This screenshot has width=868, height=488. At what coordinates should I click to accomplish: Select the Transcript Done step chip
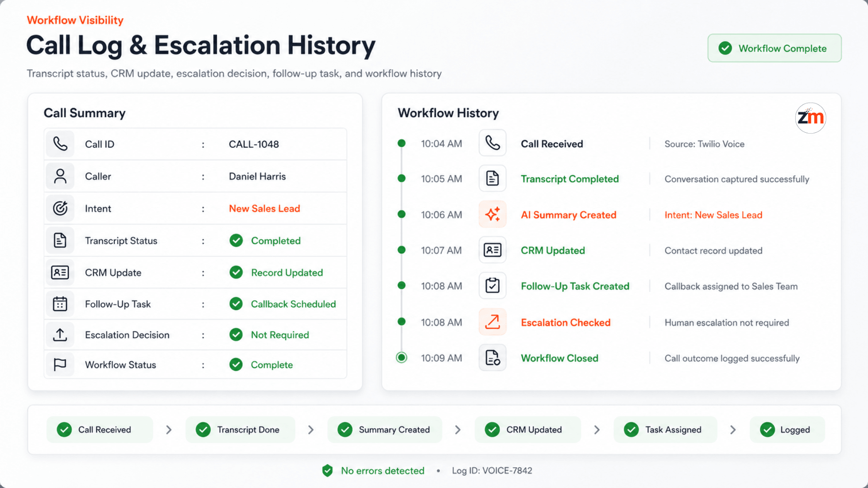240,430
